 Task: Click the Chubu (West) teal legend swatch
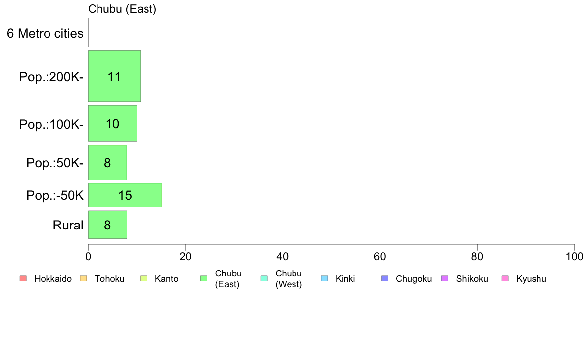[264, 278]
